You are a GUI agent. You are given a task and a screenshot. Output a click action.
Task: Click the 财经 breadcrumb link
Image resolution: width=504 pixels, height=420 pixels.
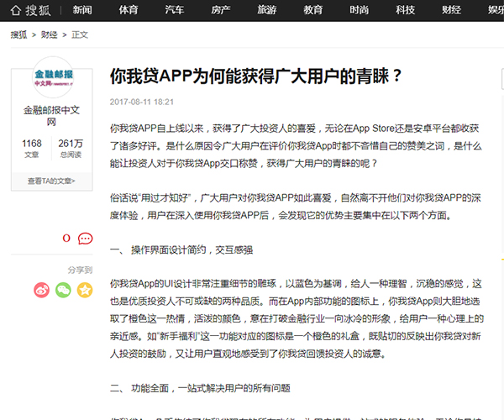[50, 34]
